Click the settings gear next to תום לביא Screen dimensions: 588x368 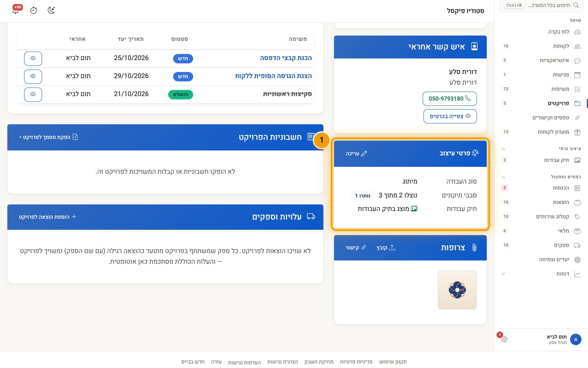click(x=504, y=339)
